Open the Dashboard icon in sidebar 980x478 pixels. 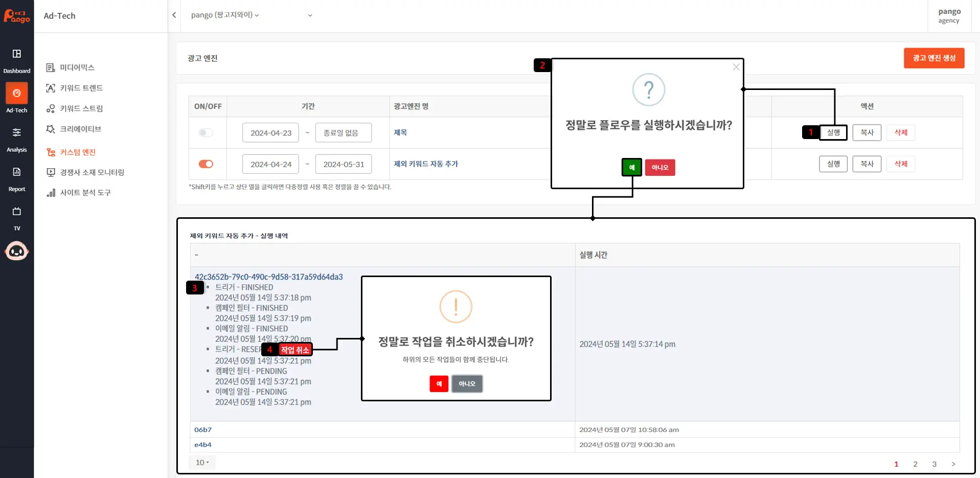pyautogui.click(x=17, y=54)
